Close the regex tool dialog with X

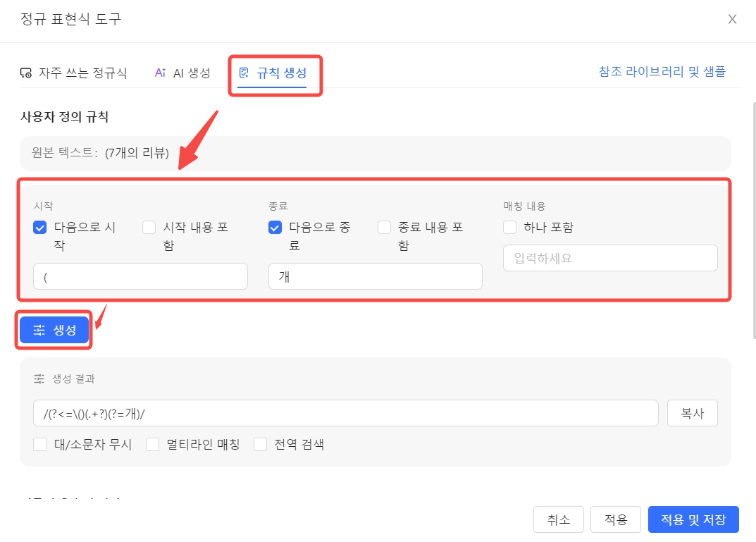click(x=732, y=19)
